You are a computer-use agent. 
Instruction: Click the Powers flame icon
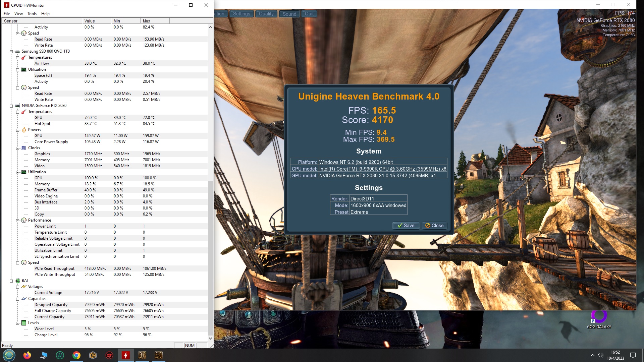(x=24, y=130)
